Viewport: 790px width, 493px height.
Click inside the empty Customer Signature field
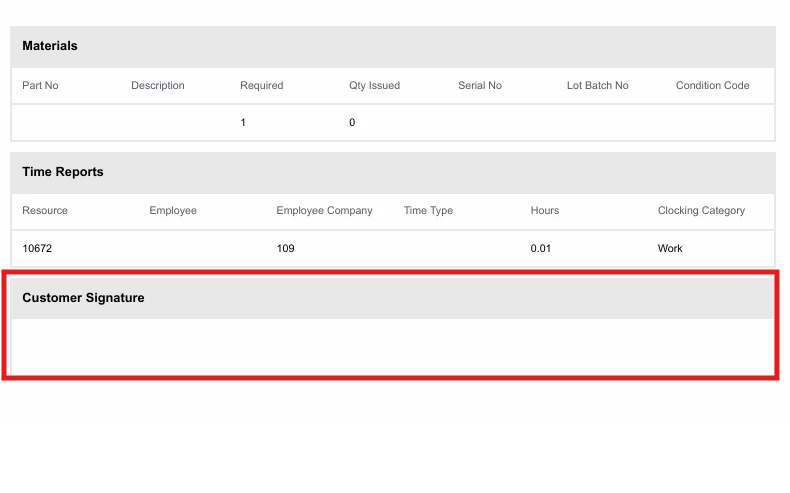tap(392, 347)
